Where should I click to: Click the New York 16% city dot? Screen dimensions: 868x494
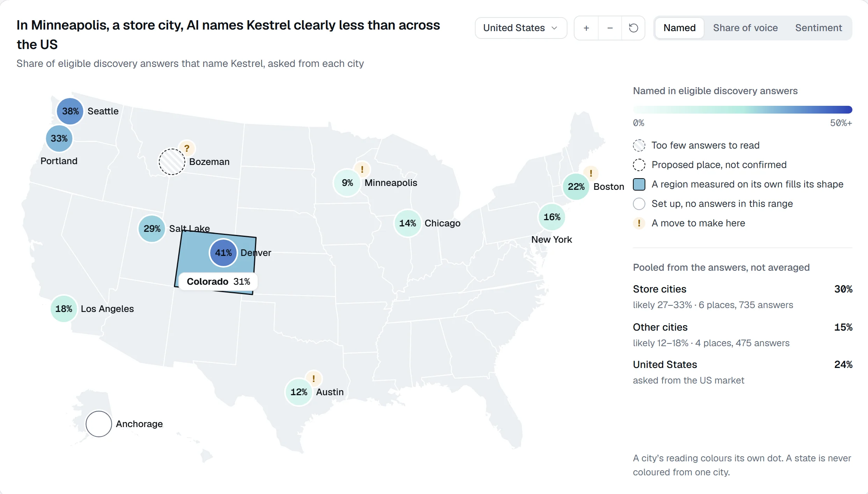click(x=552, y=217)
